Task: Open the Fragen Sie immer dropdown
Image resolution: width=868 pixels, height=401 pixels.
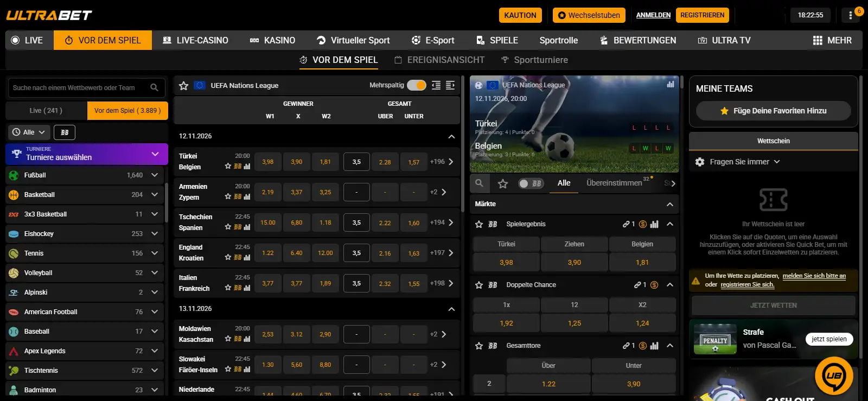Action: point(744,162)
